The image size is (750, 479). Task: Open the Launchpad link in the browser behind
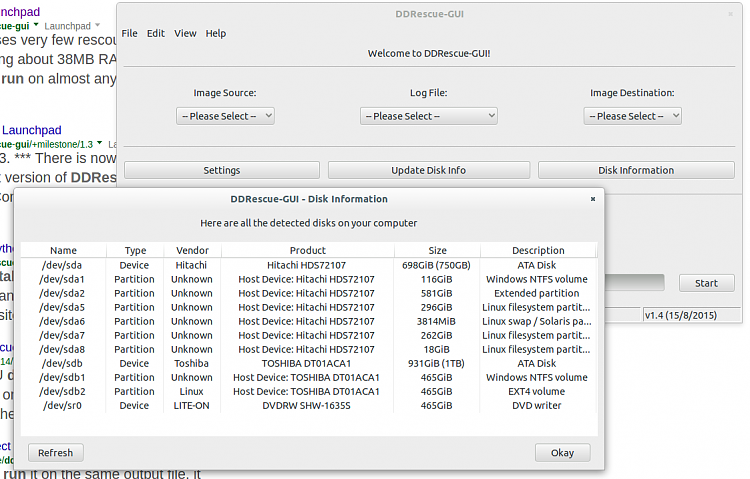coord(32,130)
